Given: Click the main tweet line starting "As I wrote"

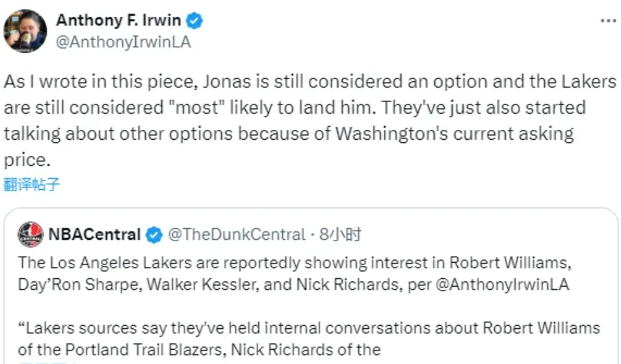Looking at the screenshot, I should [309, 83].
